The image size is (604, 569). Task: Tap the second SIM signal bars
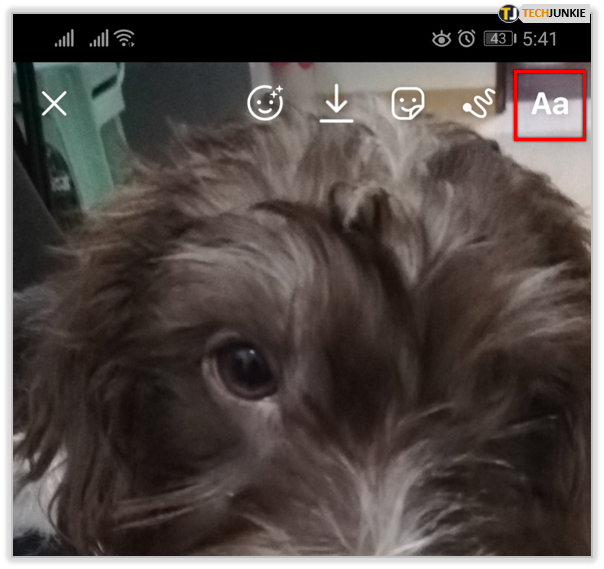(98, 39)
